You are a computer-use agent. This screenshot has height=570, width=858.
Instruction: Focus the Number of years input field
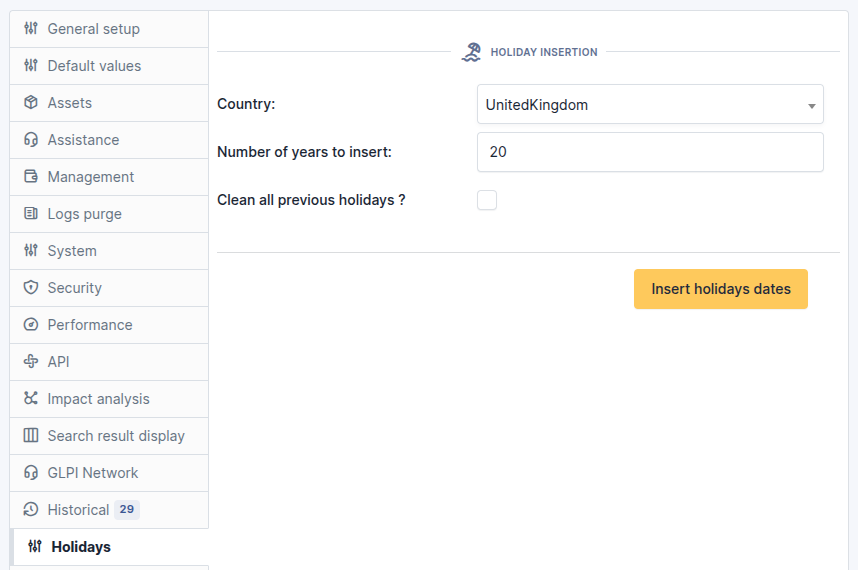650,152
